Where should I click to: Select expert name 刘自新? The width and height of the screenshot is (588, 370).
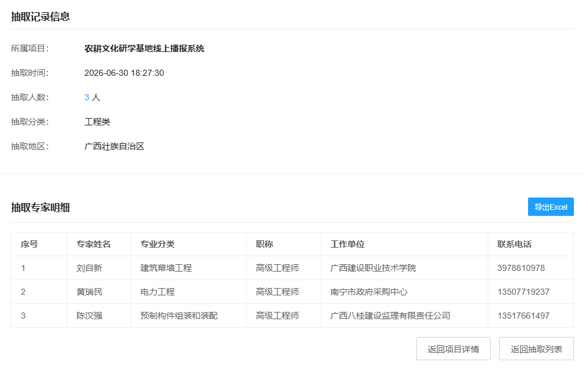(89, 268)
